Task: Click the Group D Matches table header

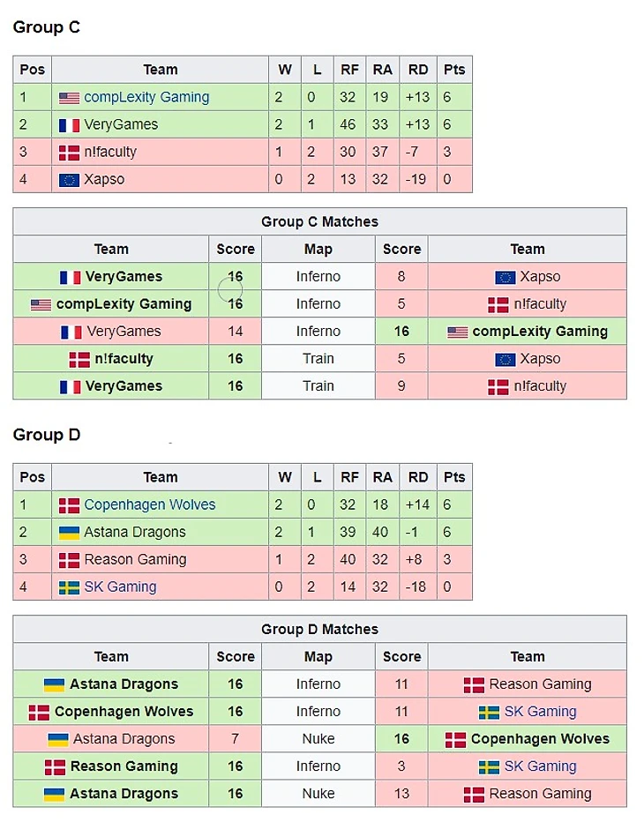Action: coord(319,629)
